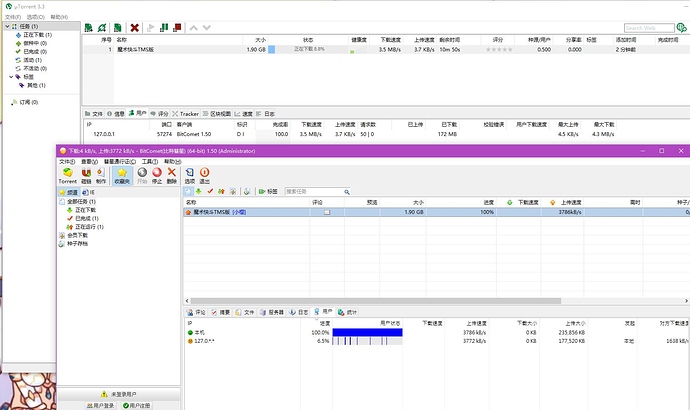Open the 选项(O) menu in uTorrent
Image resolution: width=690 pixels, height=410 pixels.
click(36, 17)
